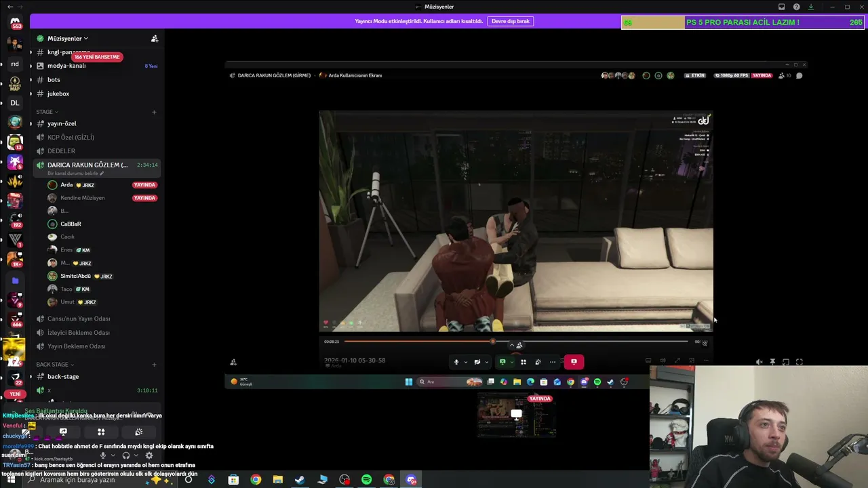Viewport: 868px width, 488px height.
Task: Open the soundboard in stream call controls
Action: 538,362
